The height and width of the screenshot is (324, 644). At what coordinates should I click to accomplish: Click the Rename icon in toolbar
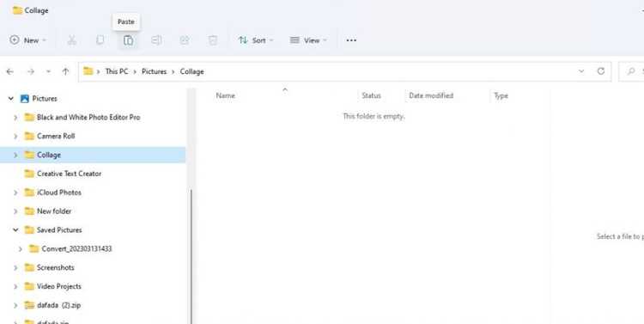click(x=156, y=40)
